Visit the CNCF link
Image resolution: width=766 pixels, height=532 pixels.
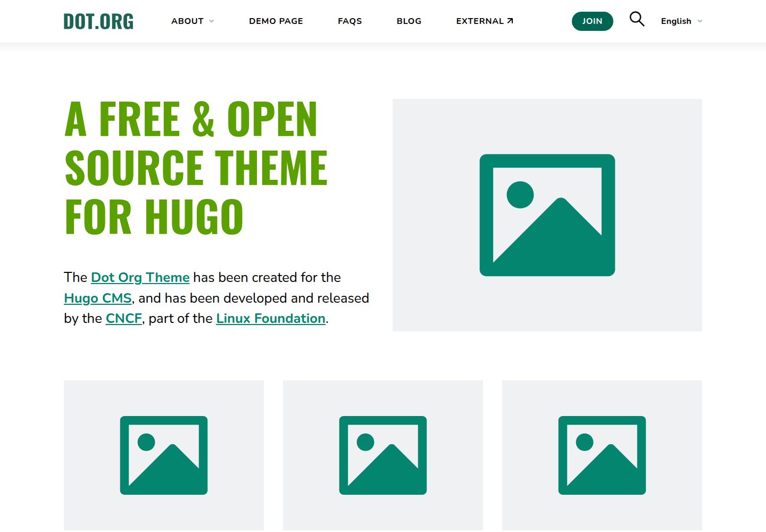click(x=124, y=318)
